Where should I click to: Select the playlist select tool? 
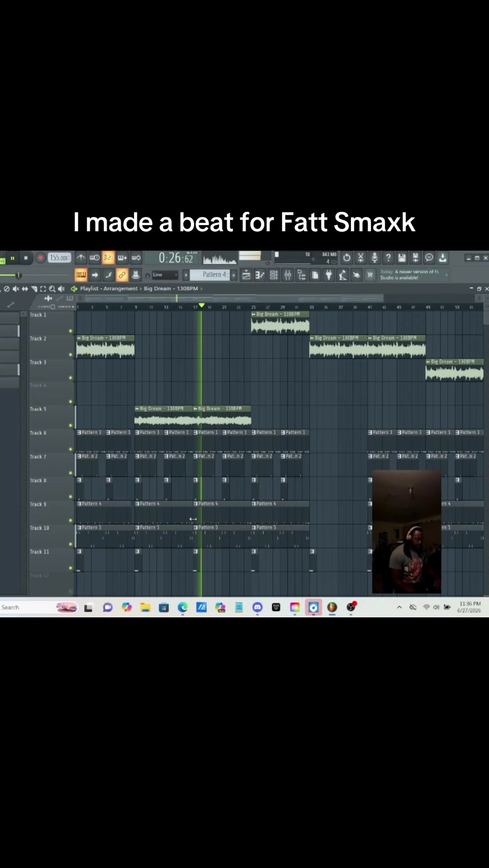tap(43, 289)
